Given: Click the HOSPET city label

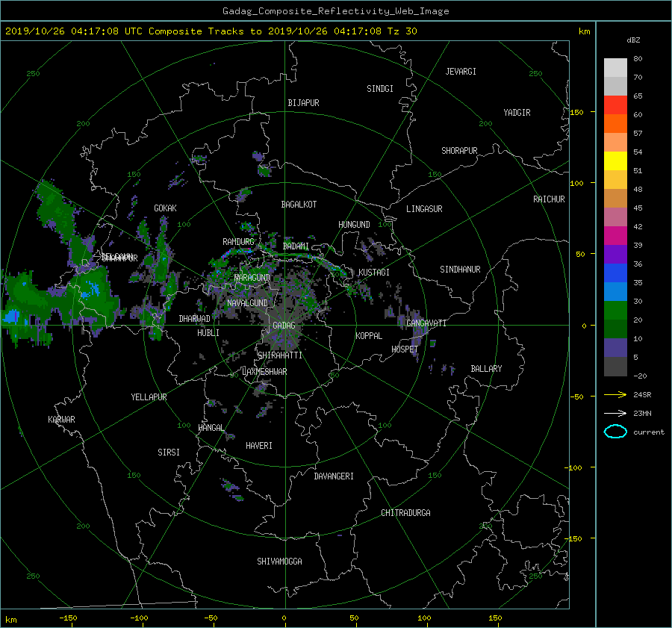Looking at the screenshot, I should point(405,349).
